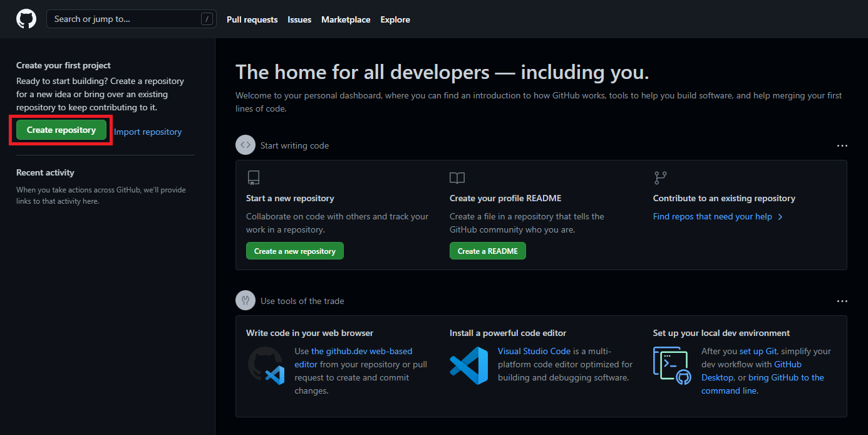The image size is (868, 435).
Task: Open bring GitHub to the command line link
Action: point(763,384)
